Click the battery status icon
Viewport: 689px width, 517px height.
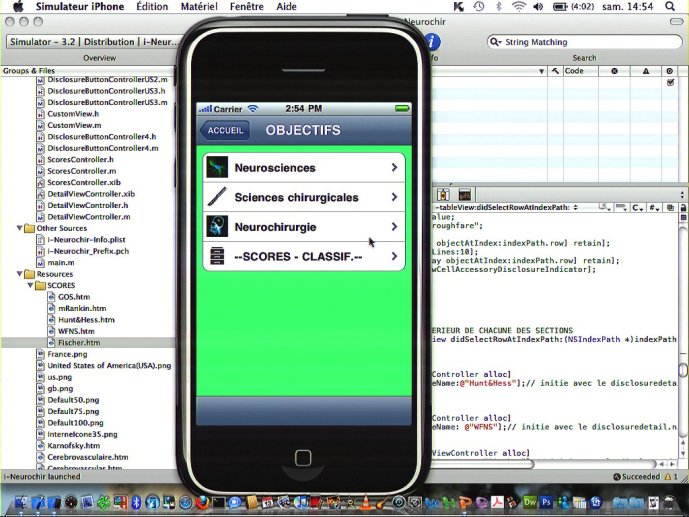560,7
